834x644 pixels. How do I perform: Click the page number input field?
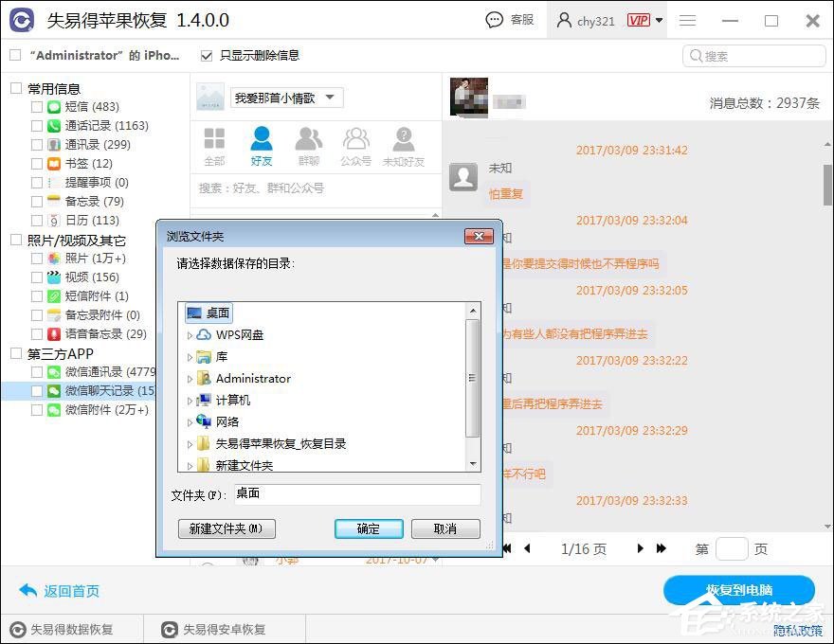point(731,548)
